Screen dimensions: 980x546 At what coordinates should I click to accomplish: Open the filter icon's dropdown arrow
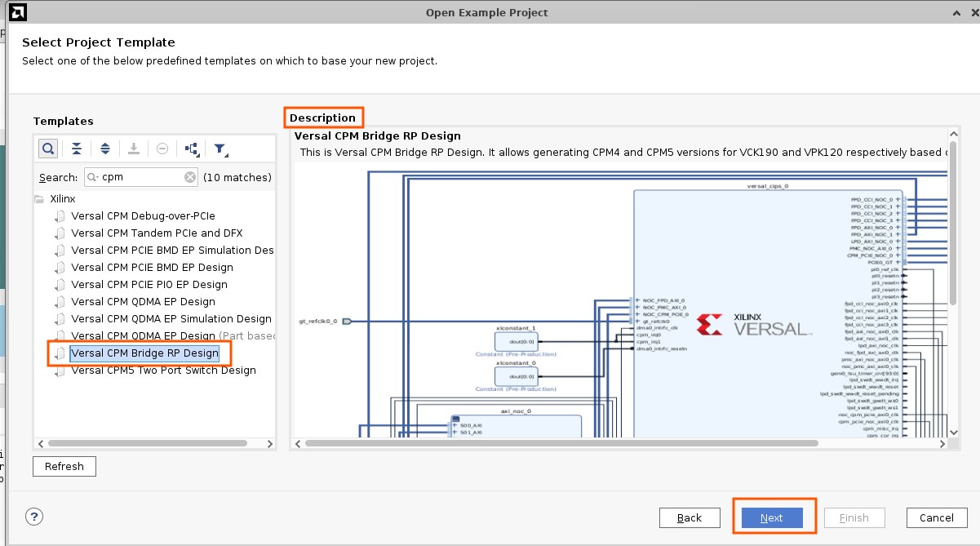227,154
